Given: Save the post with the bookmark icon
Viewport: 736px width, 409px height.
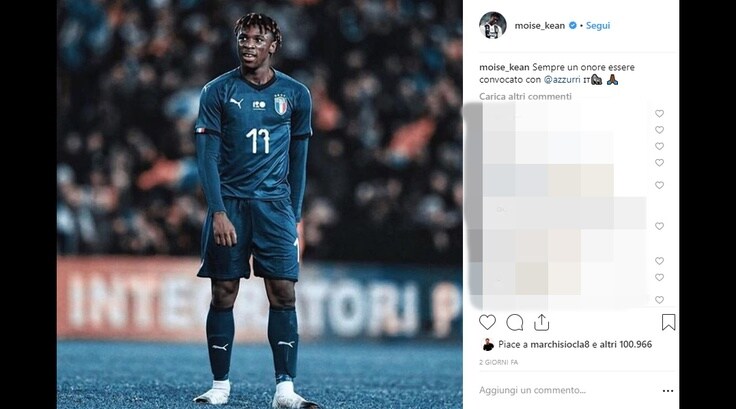Looking at the screenshot, I should (x=668, y=323).
